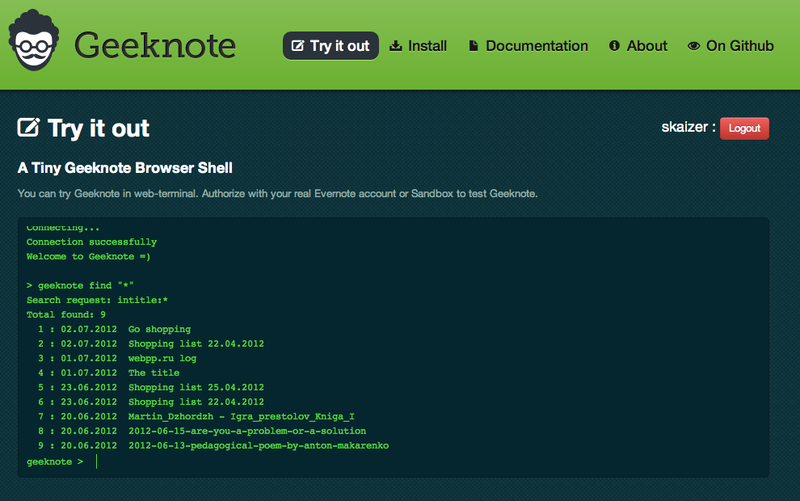
Task: Select result 6 Shopping list 22.04.2012
Action: [151, 402]
